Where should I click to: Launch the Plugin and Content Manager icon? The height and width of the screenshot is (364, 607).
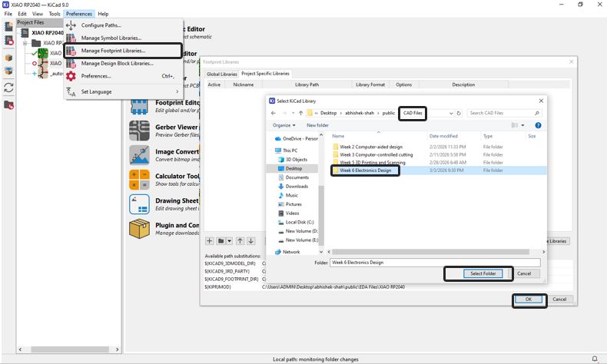point(139,229)
